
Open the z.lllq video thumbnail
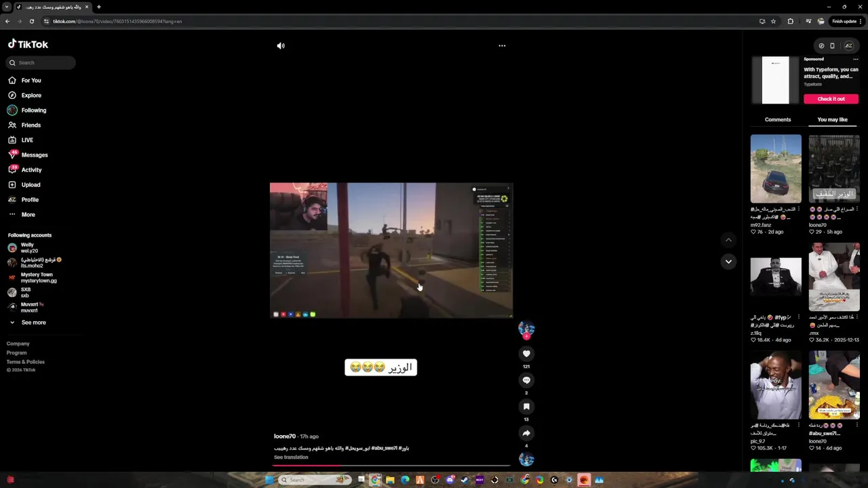point(776,277)
